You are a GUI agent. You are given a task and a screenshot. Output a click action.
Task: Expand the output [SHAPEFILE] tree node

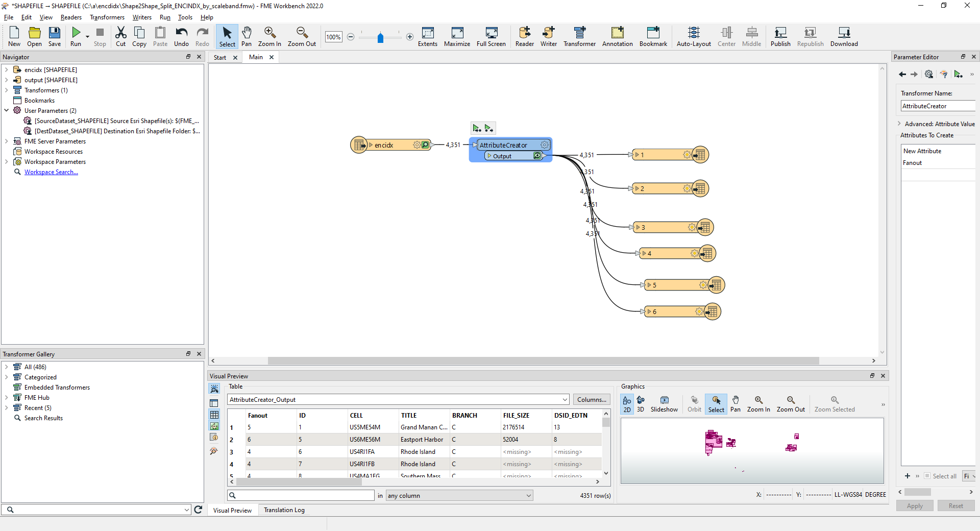(x=6, y=80)
